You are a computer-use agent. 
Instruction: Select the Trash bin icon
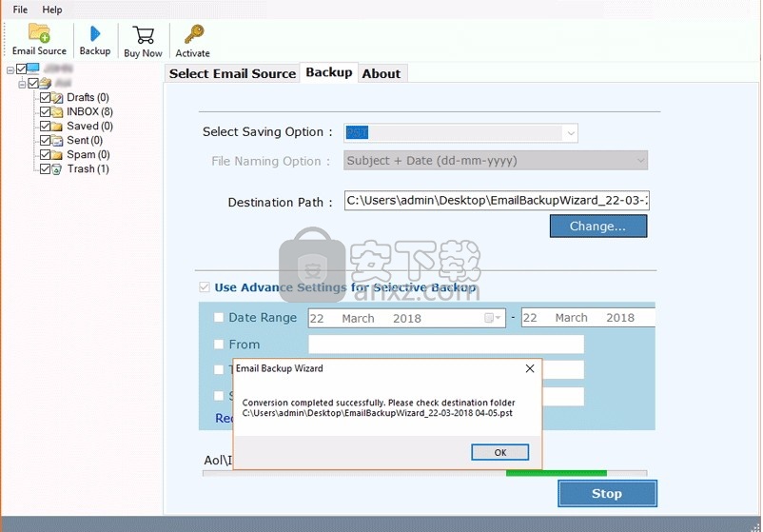(57, 169)
